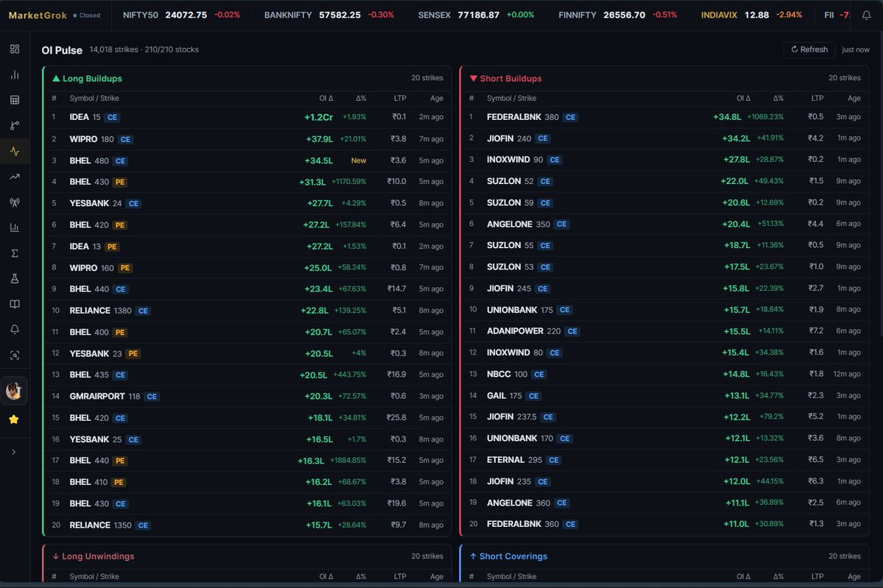This screenshot has height=588, width=883.
Task: Click the BANKNIFTY ticker item
Action: [x=329, y=15]
